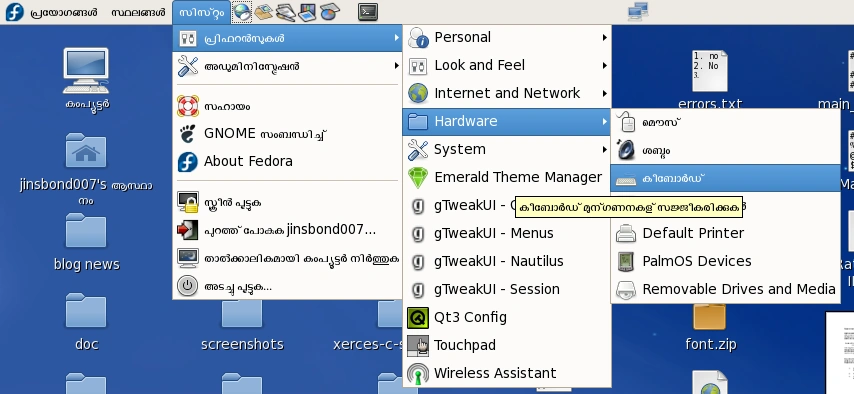854x394 pixels.
Task: Click the shut down power icon
Action: point(188,286)
